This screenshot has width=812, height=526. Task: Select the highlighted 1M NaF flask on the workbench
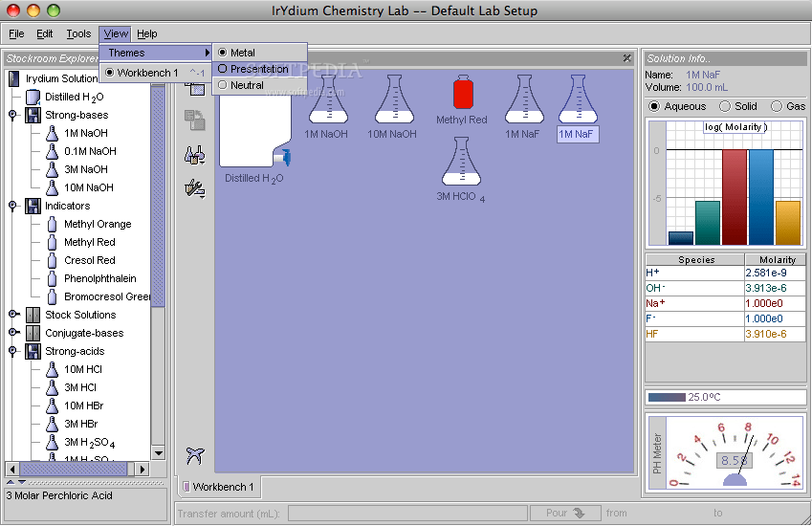[x=578, y=99]
